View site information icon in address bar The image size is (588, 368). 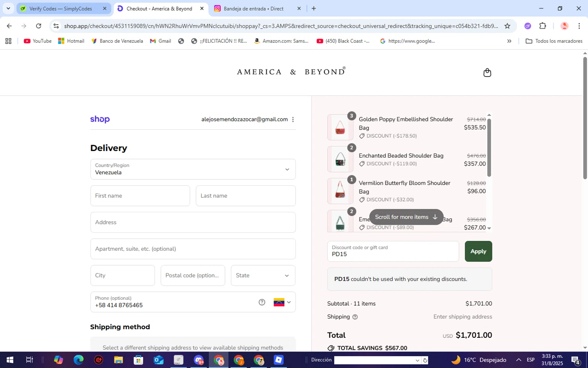56,26
